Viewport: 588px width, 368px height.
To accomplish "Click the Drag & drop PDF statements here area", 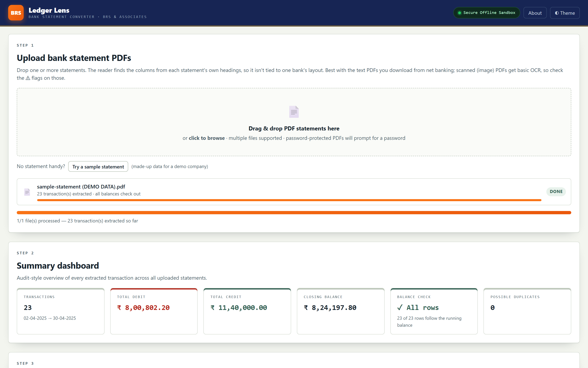I will click(x=294, y=122).
